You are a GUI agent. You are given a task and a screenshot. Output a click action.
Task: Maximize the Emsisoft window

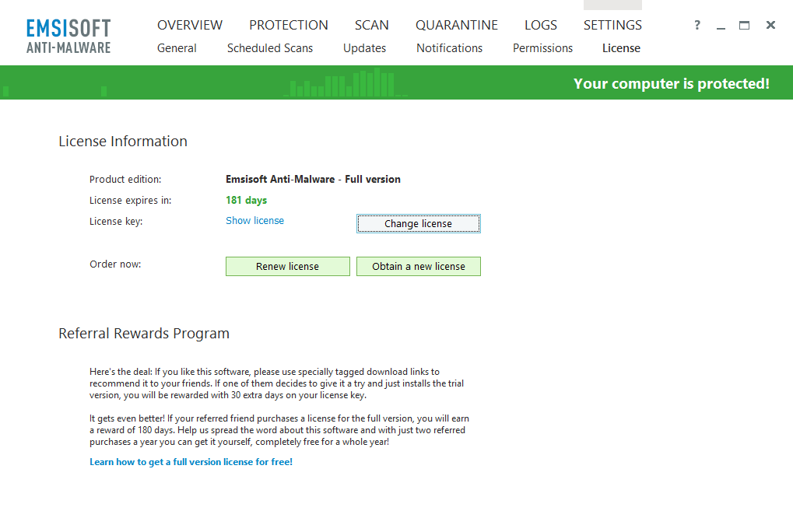[745, 25]
